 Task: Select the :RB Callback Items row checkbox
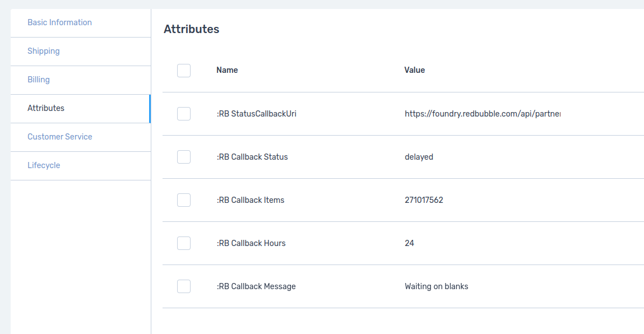184,200
